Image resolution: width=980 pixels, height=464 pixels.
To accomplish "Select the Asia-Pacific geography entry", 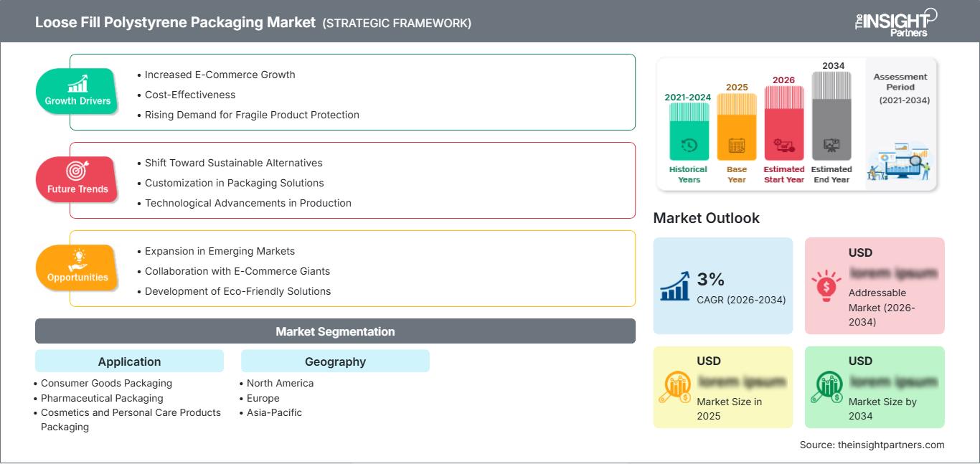I will tap(274, 412).
